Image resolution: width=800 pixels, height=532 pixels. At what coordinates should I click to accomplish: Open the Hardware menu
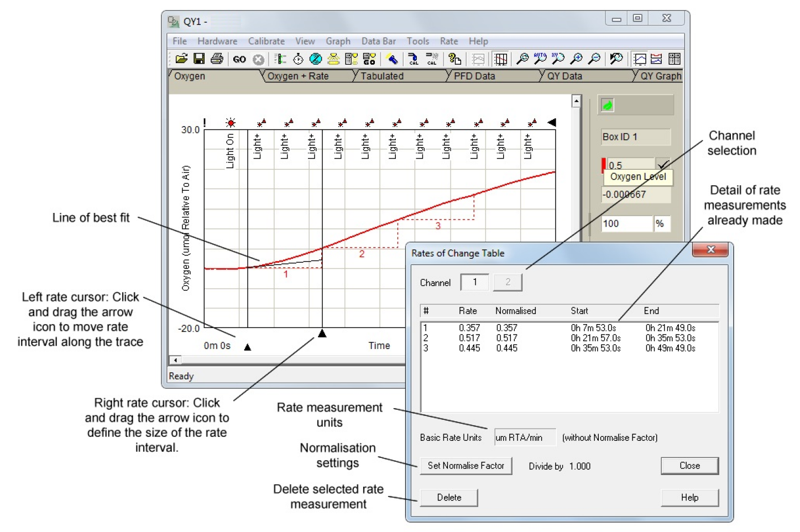tap(217, 41)
